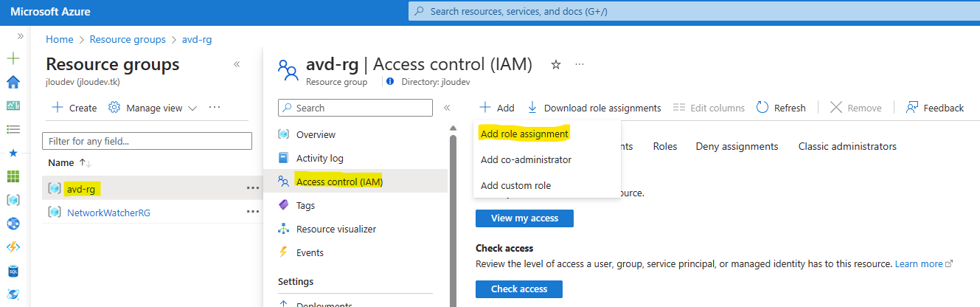
Task: Open the Home icon in the sidebar
Action: click(13, 82)
